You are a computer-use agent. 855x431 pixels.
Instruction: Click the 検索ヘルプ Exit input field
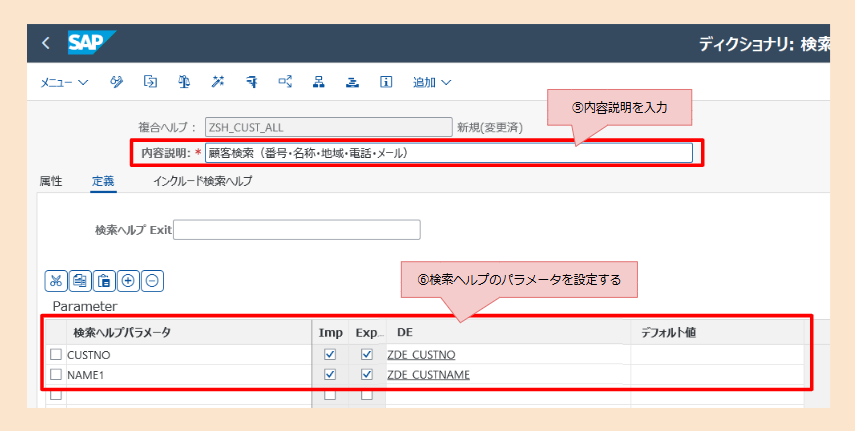click(297, 230)
